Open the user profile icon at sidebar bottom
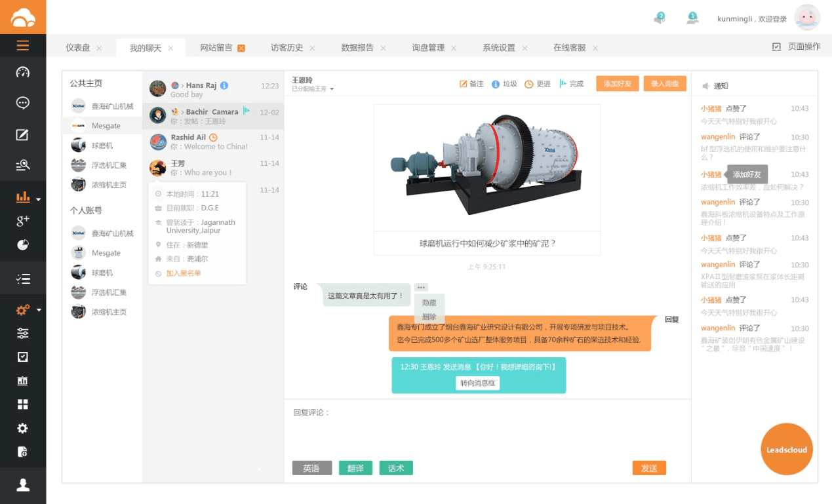Viewport: 832px width, 504px height. pos(23,485)
